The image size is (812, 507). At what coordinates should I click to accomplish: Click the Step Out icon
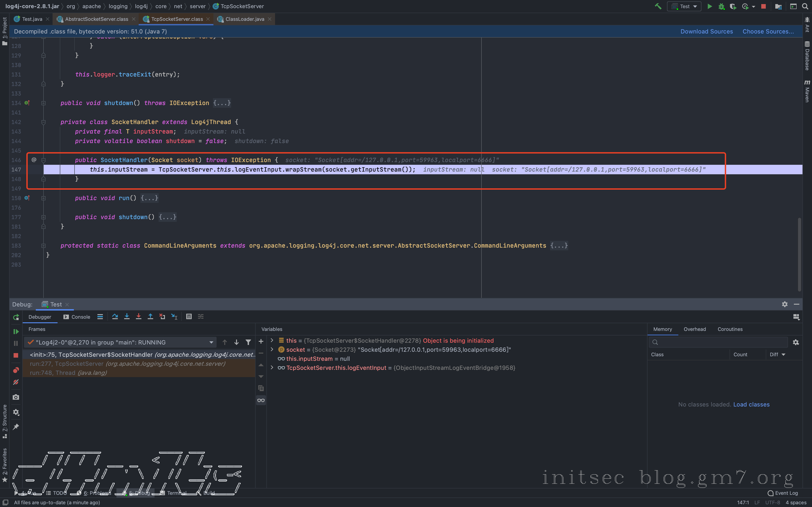coord(150,317)
